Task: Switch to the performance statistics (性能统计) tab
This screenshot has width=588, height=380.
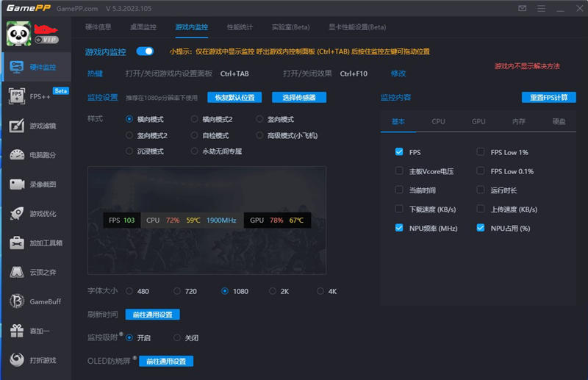Action: point(240,27)
